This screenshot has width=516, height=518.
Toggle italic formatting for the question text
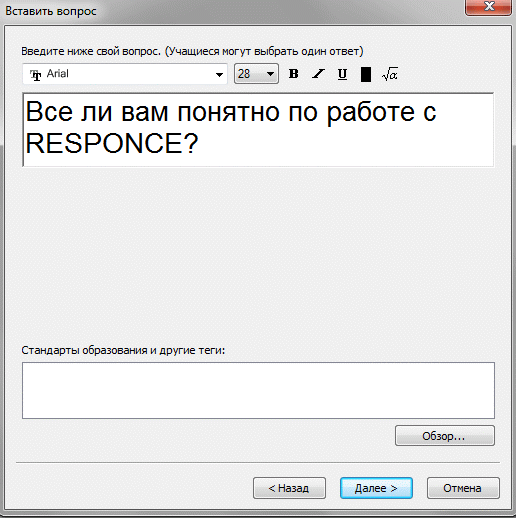coord(318,74)
